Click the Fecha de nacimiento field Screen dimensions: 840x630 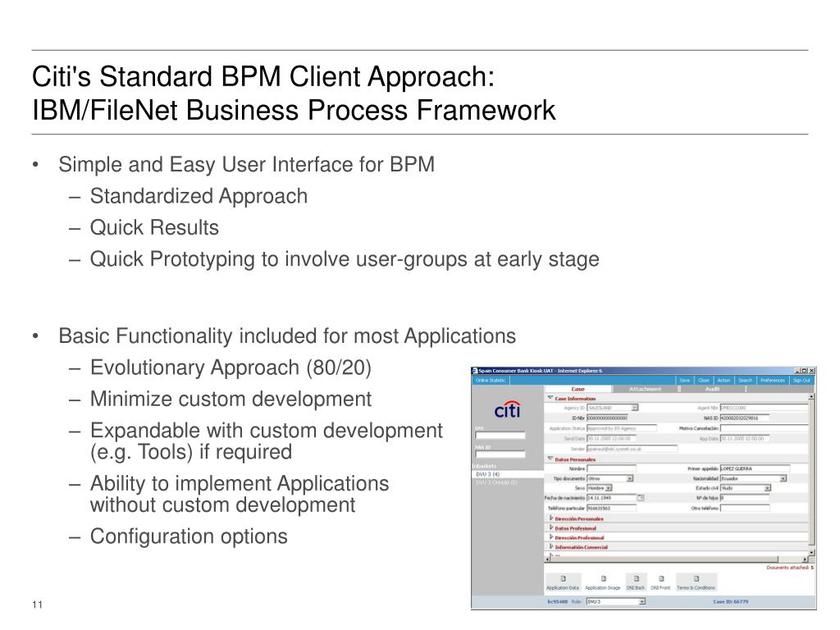pyautogui.click(x=611, y=498)
